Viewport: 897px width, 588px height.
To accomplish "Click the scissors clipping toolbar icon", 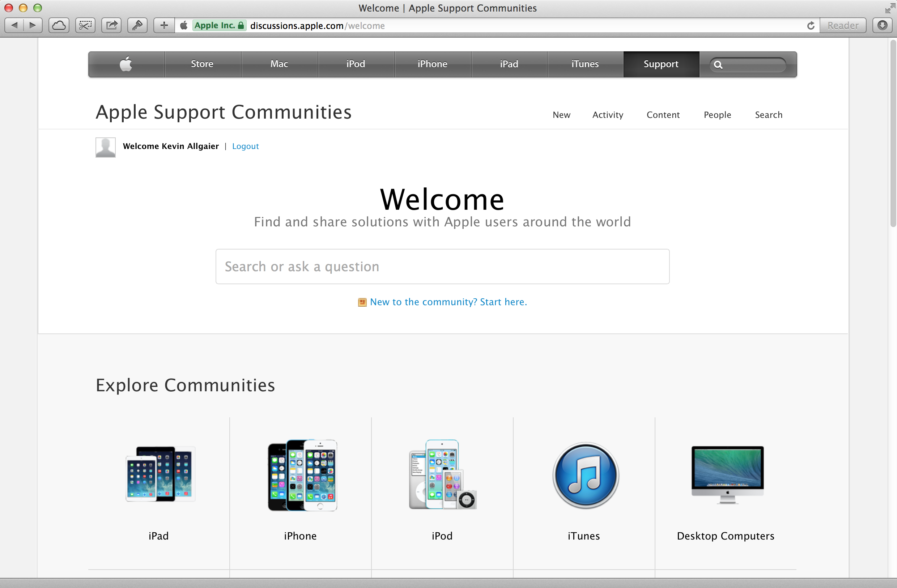I will click(85, 25).
